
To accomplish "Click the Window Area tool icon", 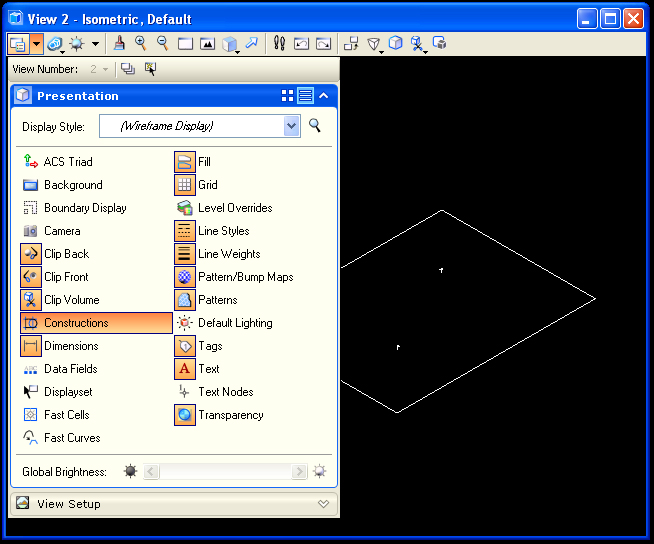I will coord(185,44).
